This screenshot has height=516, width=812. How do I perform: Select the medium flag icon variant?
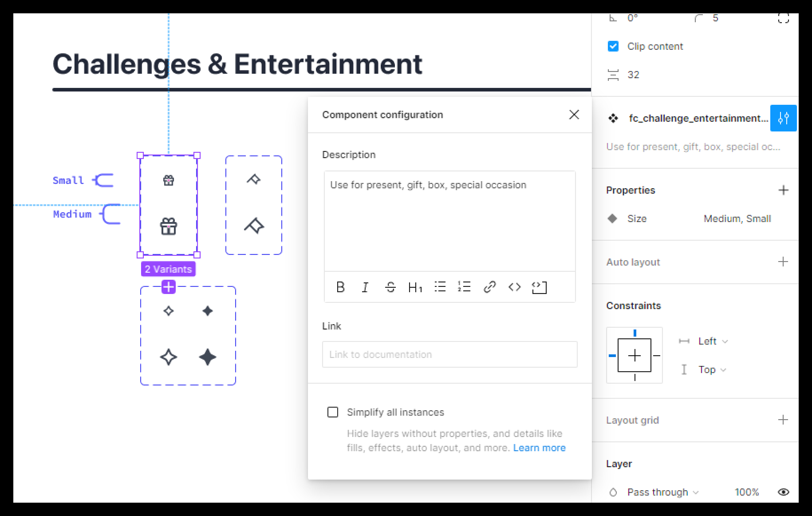click(254, 226)
